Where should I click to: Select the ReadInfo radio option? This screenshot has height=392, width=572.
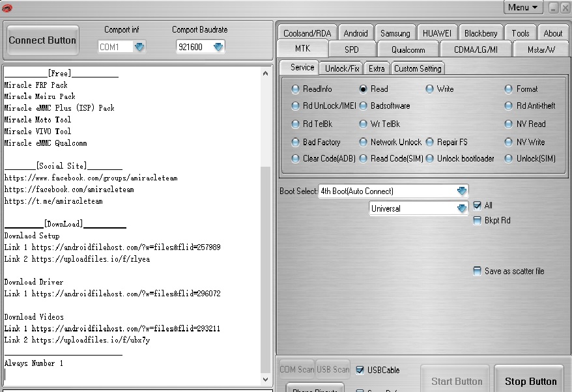click(296, 89)
